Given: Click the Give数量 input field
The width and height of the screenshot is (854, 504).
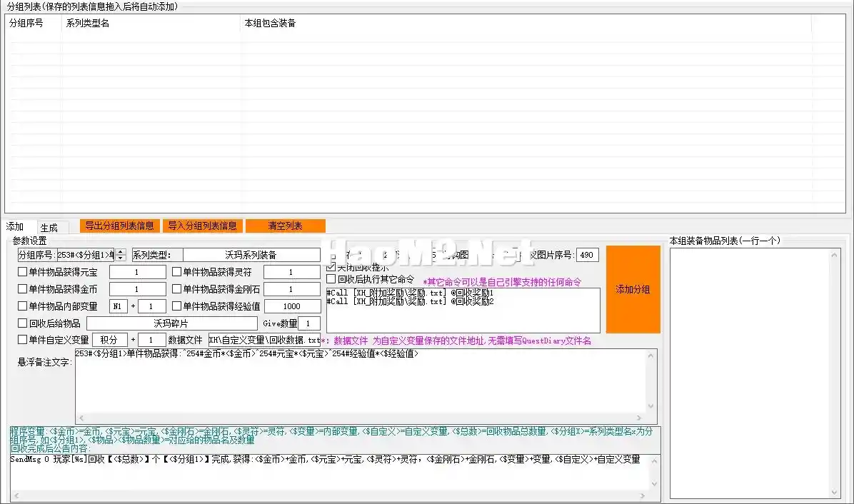Looking at the screenshot, I should point(308,323).
